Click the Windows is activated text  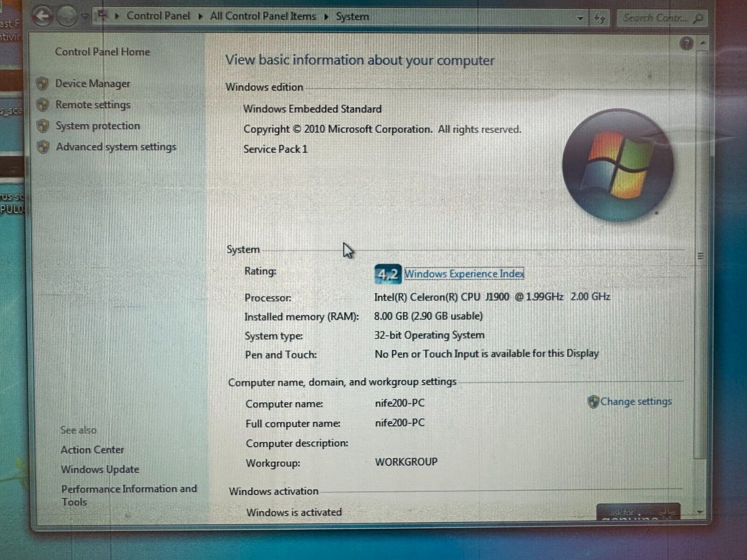click(294, 512)
